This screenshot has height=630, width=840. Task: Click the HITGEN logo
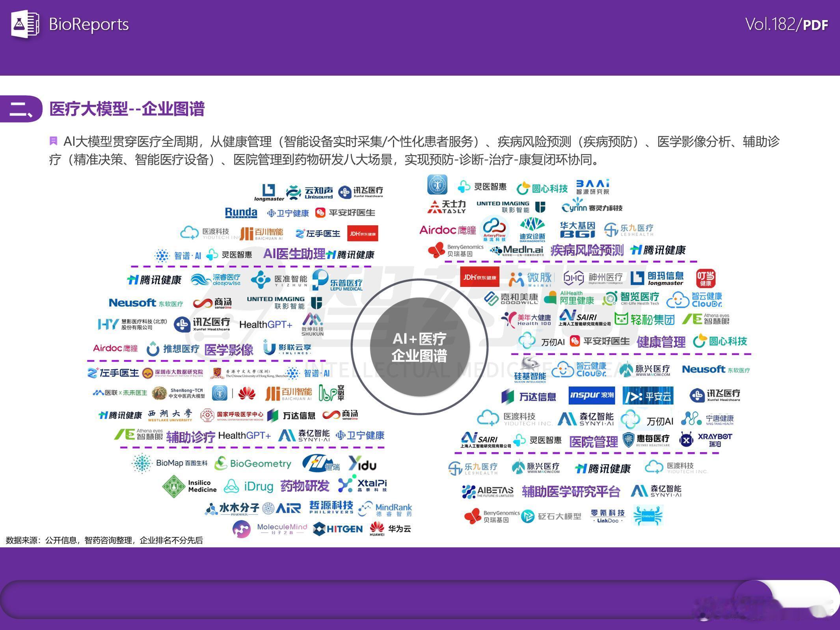pos(337,529)
